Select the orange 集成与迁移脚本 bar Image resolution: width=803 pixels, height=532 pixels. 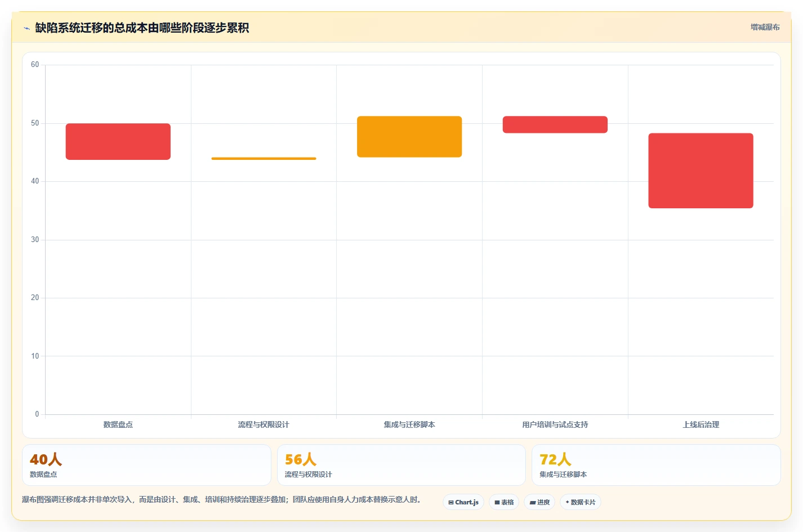pos(409,137)
